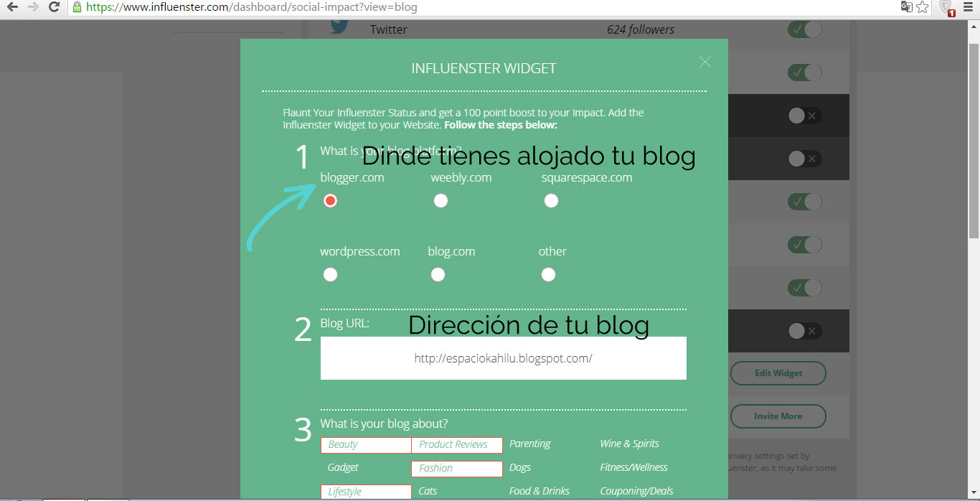Choose the Lifestyle topic tag
The height and width of the screenshot is (501, 980).
(x=366, y=492)
